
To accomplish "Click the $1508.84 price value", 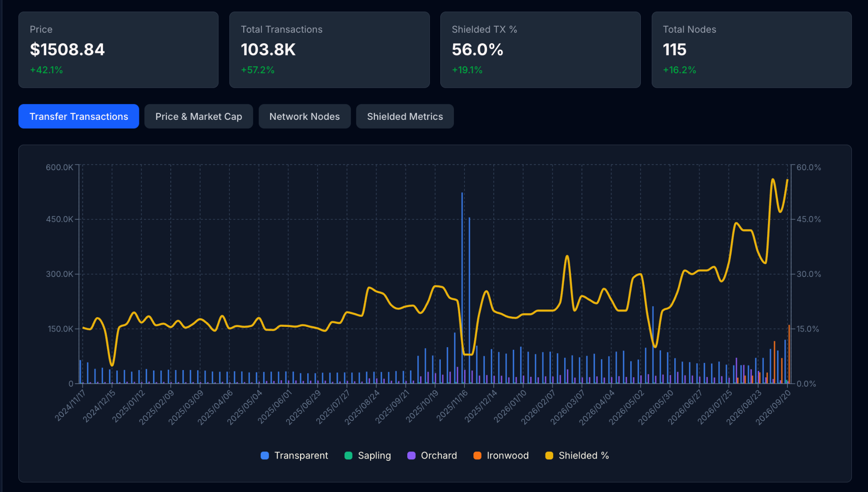I will [67, 50].
